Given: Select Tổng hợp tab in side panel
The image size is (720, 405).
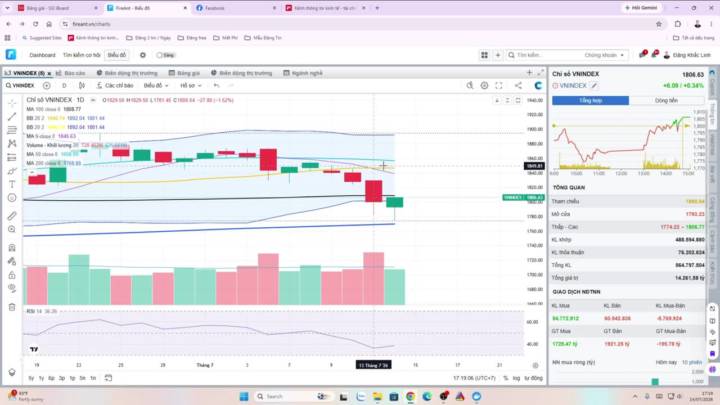Looking at the screenshot, I should point(590,100).
